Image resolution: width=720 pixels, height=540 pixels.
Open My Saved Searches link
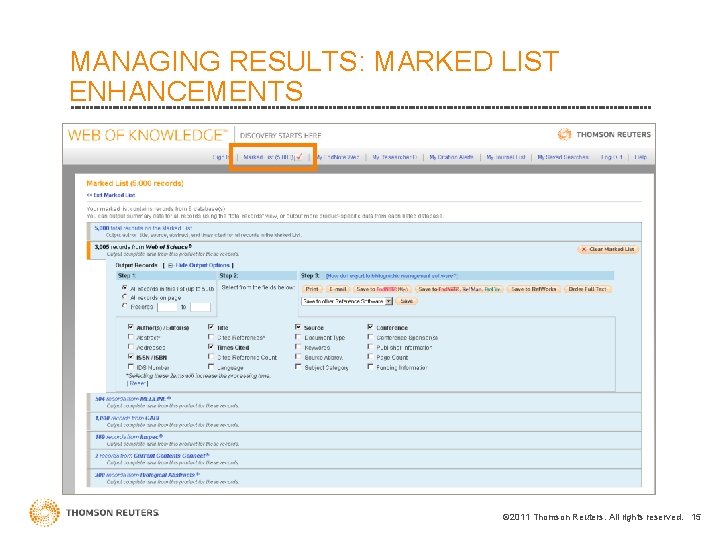tap(563, 157)
